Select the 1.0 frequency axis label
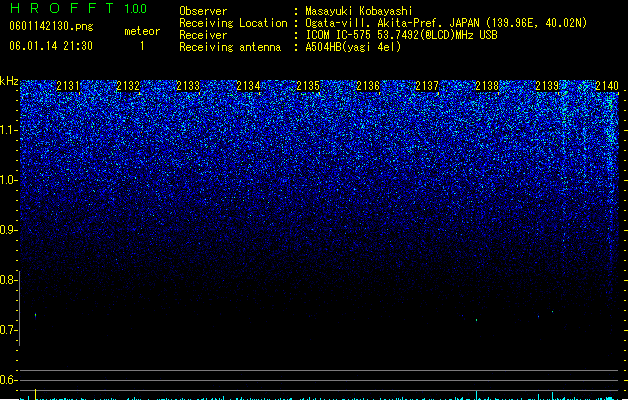This screenshot has height=400, width=629. [8, 180]
